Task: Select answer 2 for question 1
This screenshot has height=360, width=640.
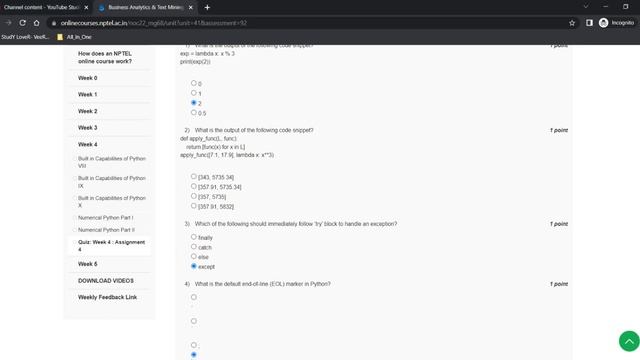Action: (193, 103)
